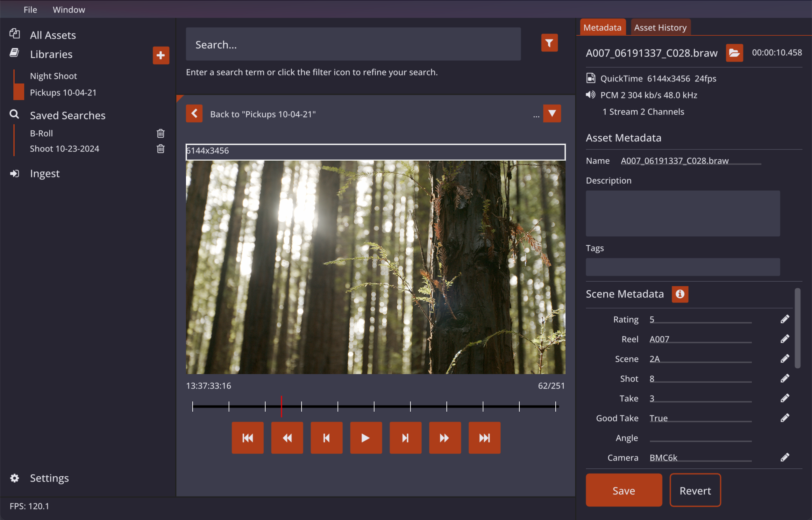The image size is (812, 520).
Task: Revert the metadata changes
Action: [x=694, y=490]
